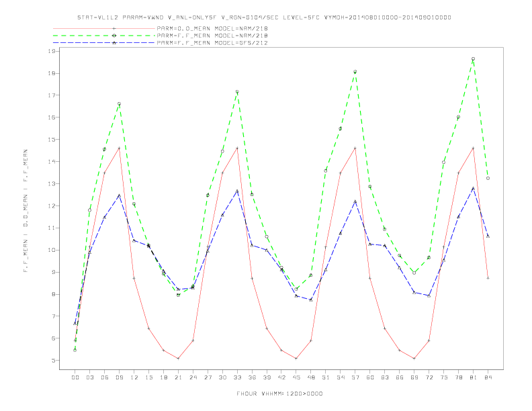This screenshot has height=411, width=532.
Task: Click x-axis forecast hour label 78
Action: tap(458, 377)
